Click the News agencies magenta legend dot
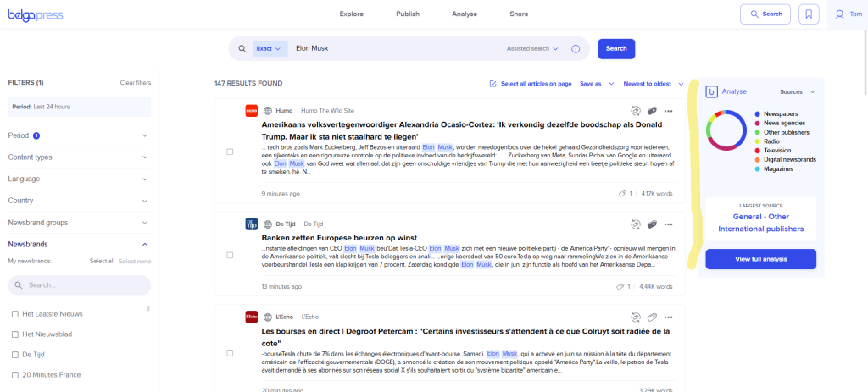Viewport: 868px width, 392px height. pos(757,124)
